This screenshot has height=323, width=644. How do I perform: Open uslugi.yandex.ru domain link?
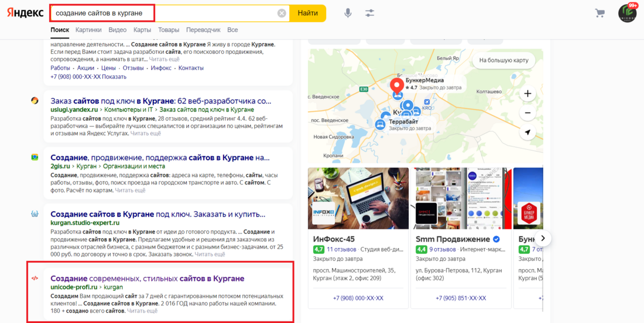[x=74, y=109]
